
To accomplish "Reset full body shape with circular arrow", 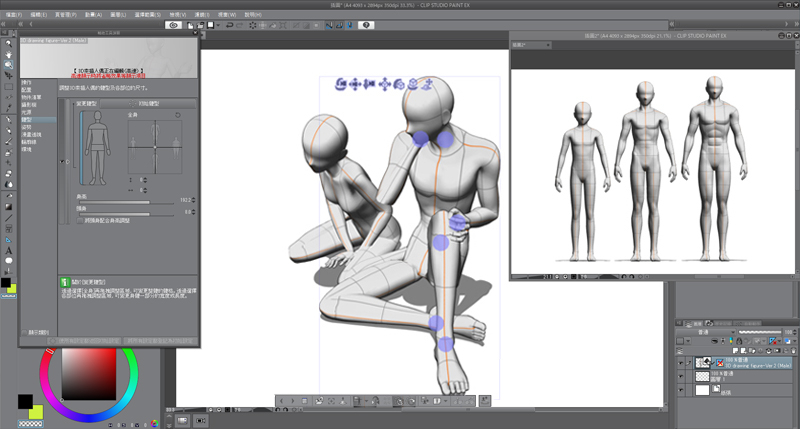I will pos(177,115).
